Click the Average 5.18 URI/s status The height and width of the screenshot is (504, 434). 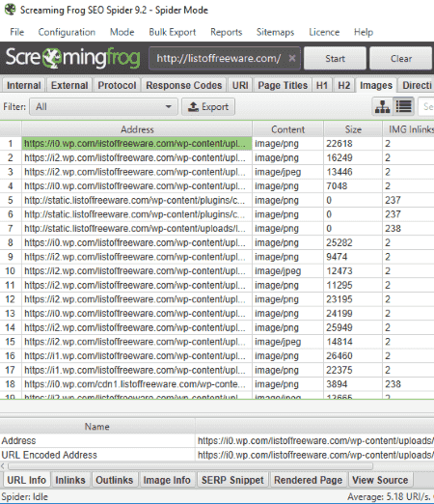(389, 496)
